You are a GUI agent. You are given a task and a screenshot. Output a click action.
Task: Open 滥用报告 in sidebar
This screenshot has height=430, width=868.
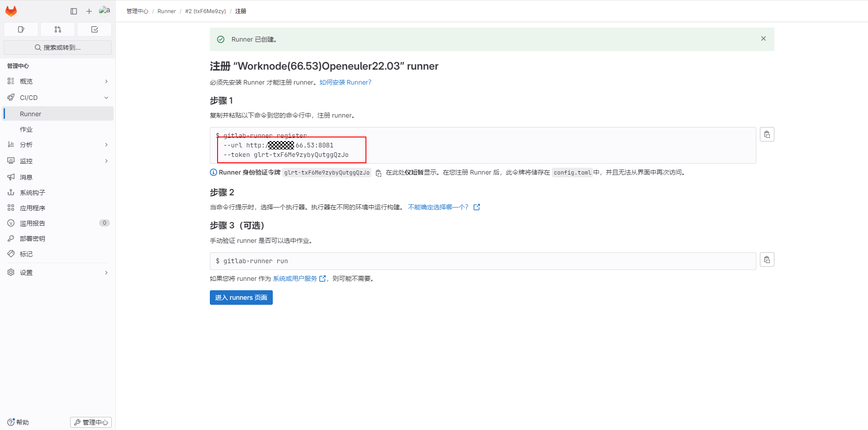click(x=58, y=223)
